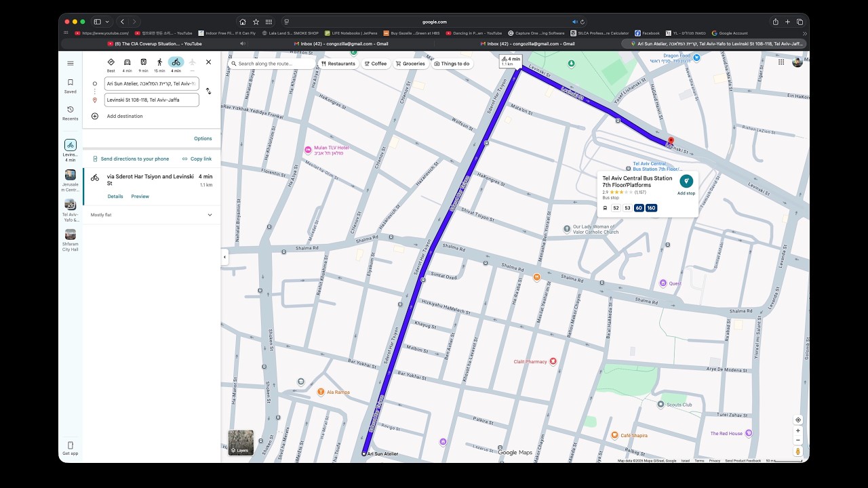Screen dimensions: 868x488
Task: Click the Café Shapira marker
Action: click(614, 435)
